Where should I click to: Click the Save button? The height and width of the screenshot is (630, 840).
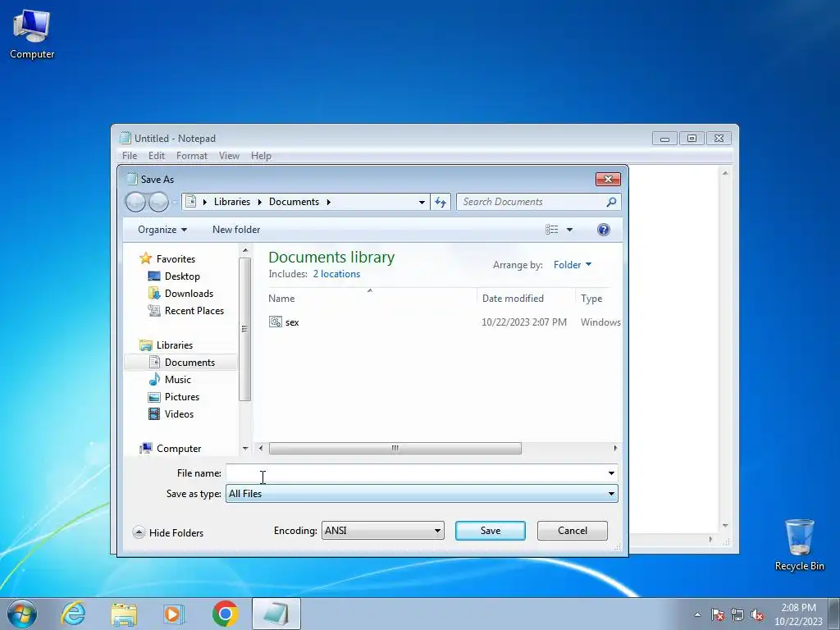coord(491,531)
